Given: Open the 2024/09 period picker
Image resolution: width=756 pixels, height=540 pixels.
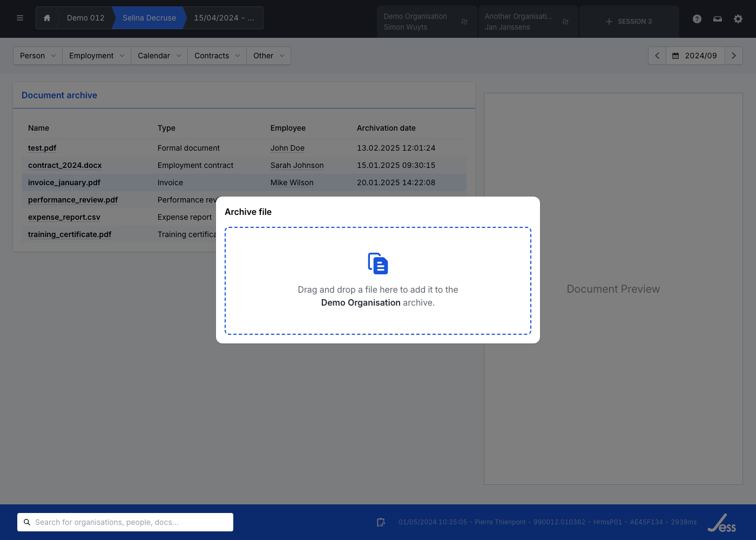Looking at the screenshot, I should click(x=695, y=56).
